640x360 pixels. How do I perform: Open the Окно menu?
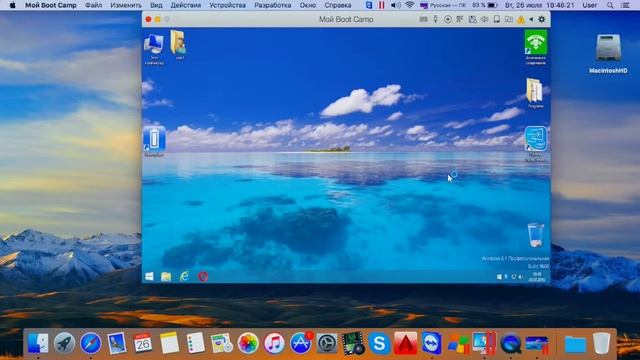308,5
